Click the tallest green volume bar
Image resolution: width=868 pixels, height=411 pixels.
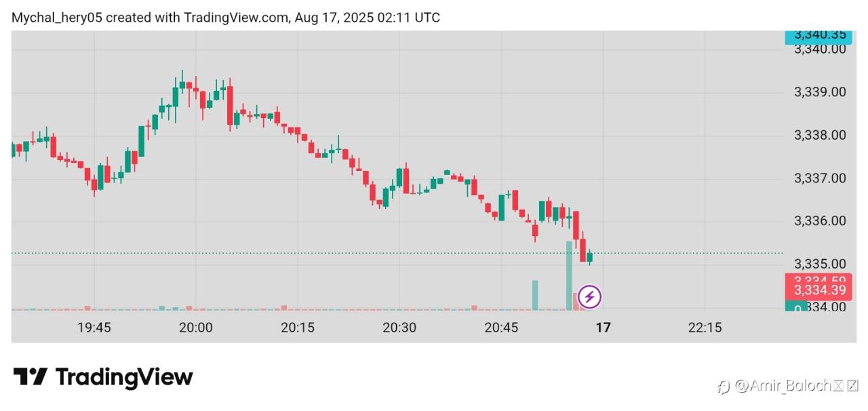pos(569,275)
